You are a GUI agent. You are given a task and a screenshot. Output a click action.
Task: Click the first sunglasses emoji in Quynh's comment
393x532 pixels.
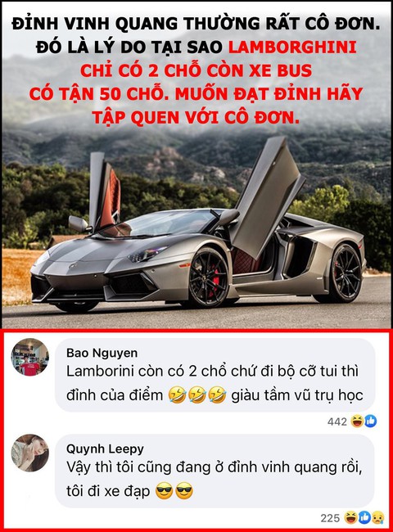coord(165,491)
